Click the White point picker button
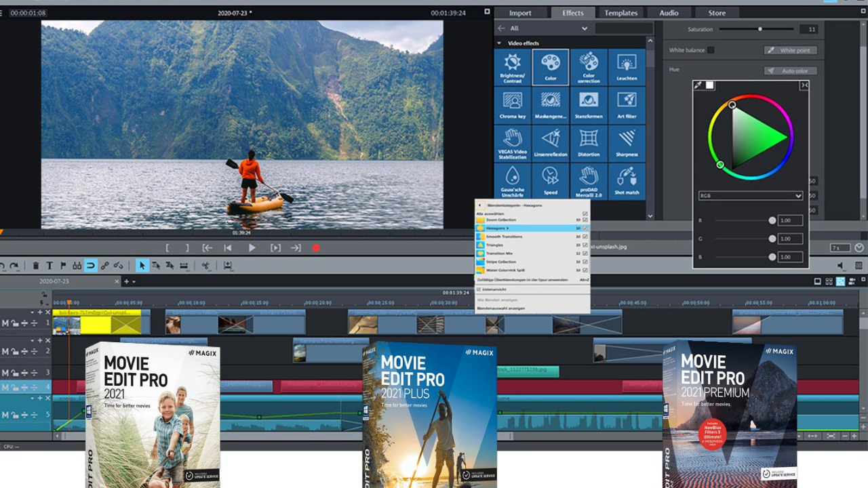868x488 pixels. click(x=791, y=49)
